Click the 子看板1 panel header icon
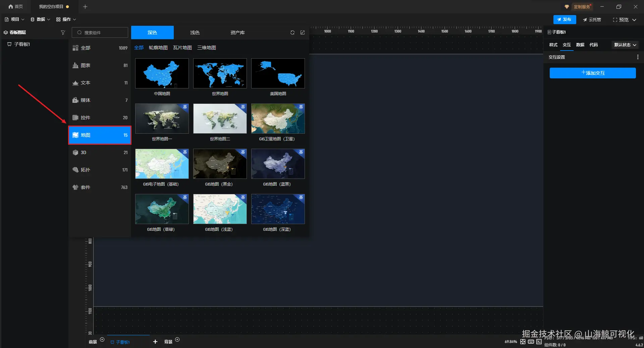The height and width of the screenshot is (348, 644). pos(549,32)
